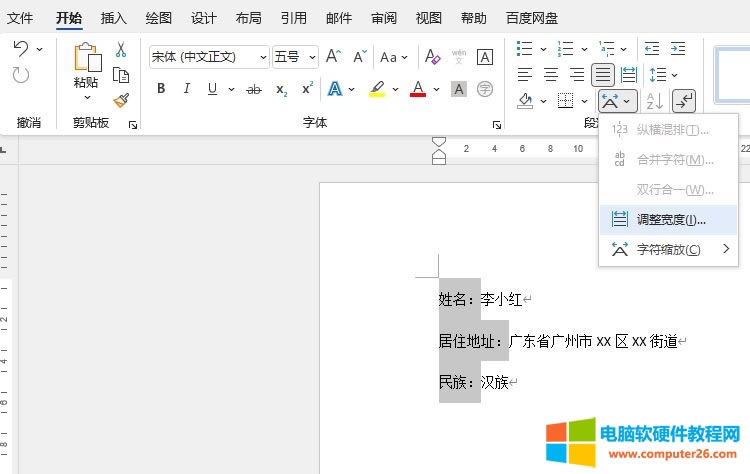Click the Cut scissors icon
750x474 pixels.
pos(121,50)
